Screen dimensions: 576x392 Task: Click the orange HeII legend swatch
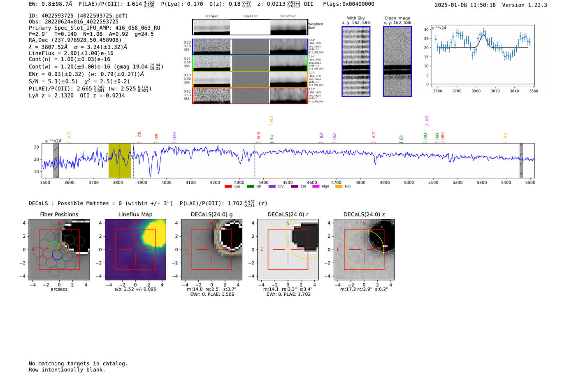[x=339, y=186]
